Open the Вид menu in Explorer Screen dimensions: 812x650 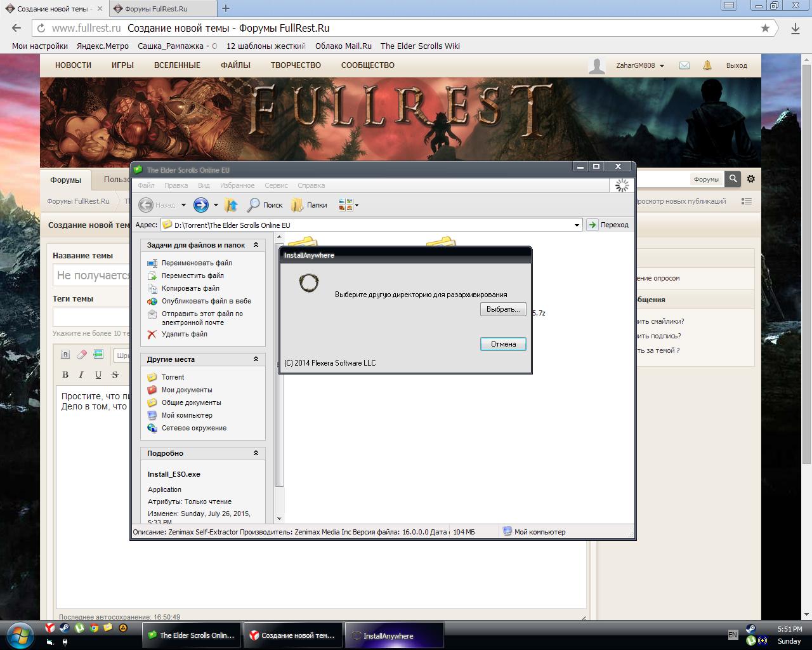tap(204, 185)
